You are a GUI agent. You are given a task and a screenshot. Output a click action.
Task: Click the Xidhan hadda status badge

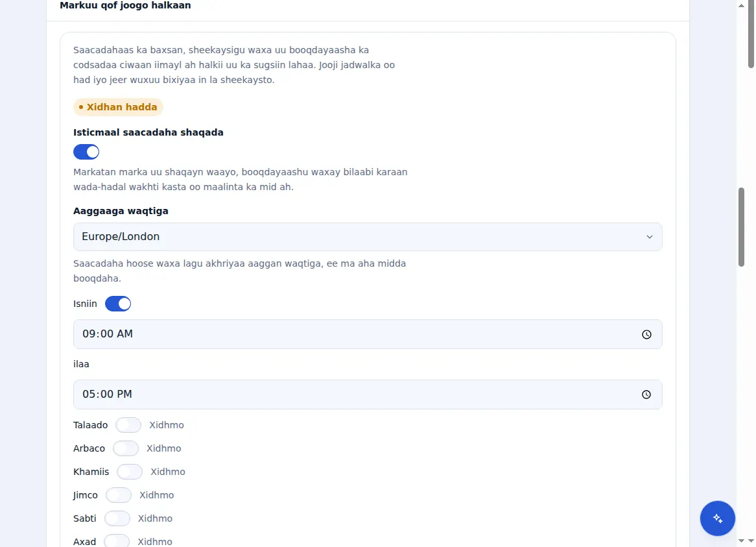tap(118, 107)
